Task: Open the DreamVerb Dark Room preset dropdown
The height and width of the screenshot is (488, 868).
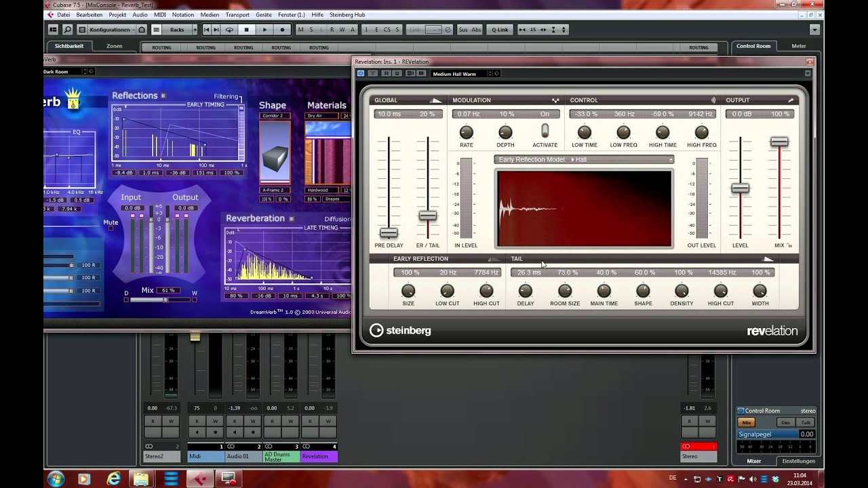Action: point(66,71)
